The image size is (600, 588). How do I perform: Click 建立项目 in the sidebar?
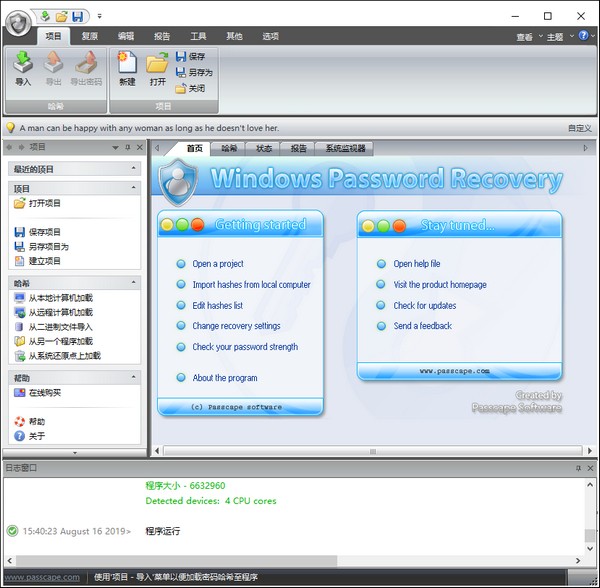point(37,261)
